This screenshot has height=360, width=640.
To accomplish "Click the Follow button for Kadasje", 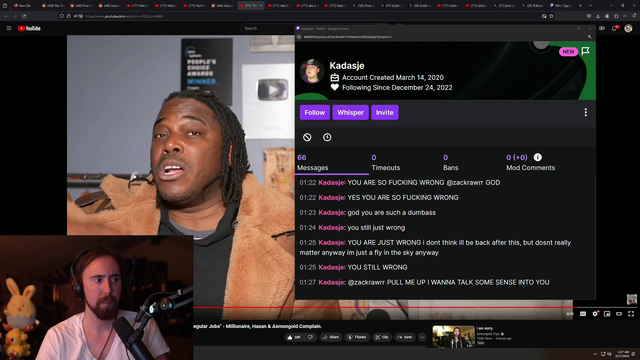I will click(315, 112).
